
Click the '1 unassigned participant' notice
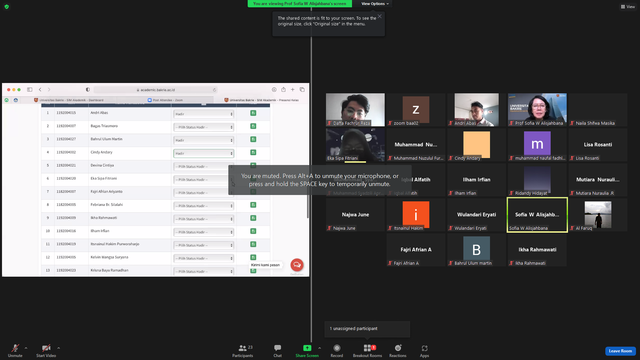[x=367, y=329]
